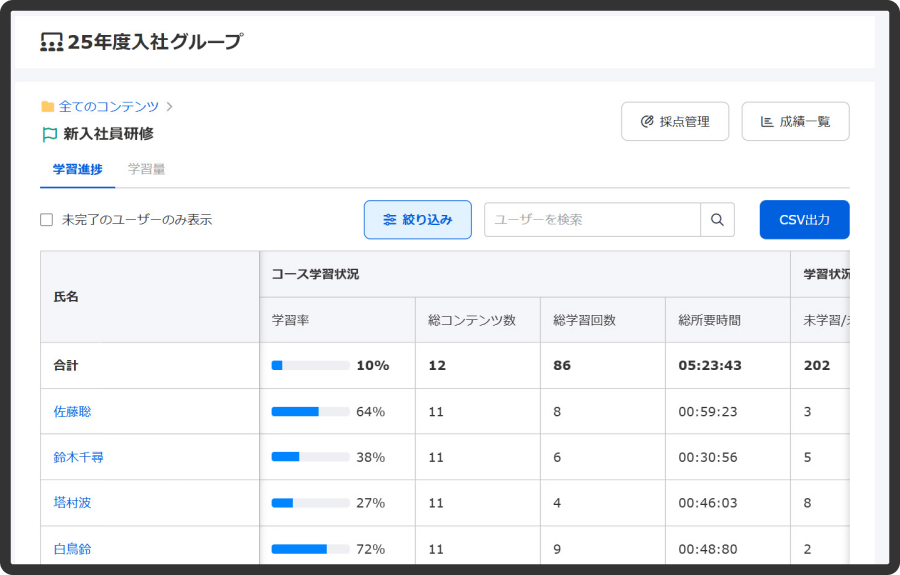
Task: Click 塔村波's 27% progress bar
Action: [311, 503]
